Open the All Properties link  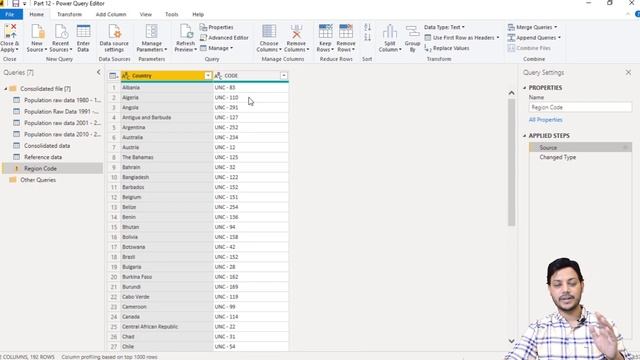pos(545,120)
